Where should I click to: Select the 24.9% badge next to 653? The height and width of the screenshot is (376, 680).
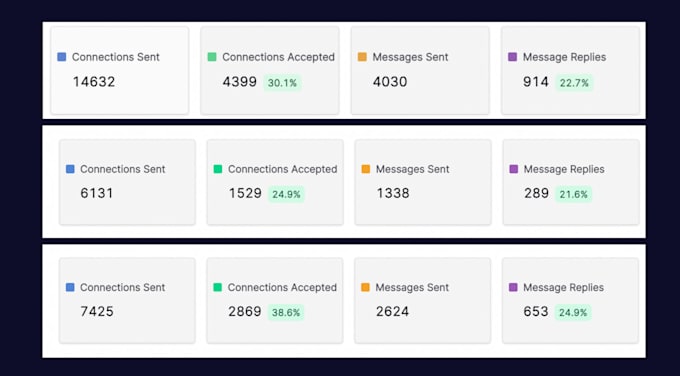573,313
